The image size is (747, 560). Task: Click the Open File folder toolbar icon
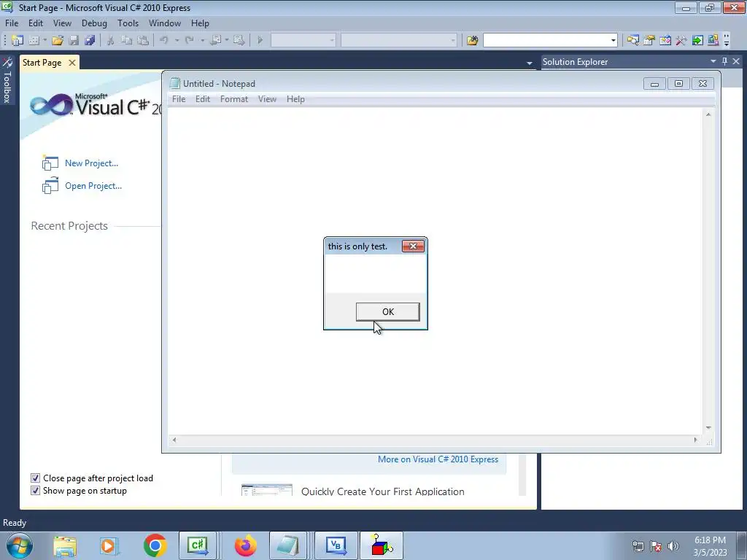point(58,41)
